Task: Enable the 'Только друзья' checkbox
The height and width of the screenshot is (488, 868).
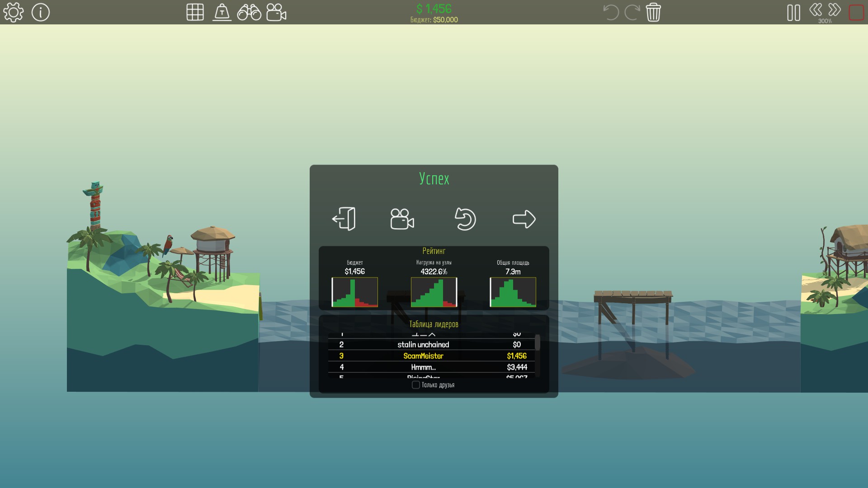Action: (x=415, y=385)
